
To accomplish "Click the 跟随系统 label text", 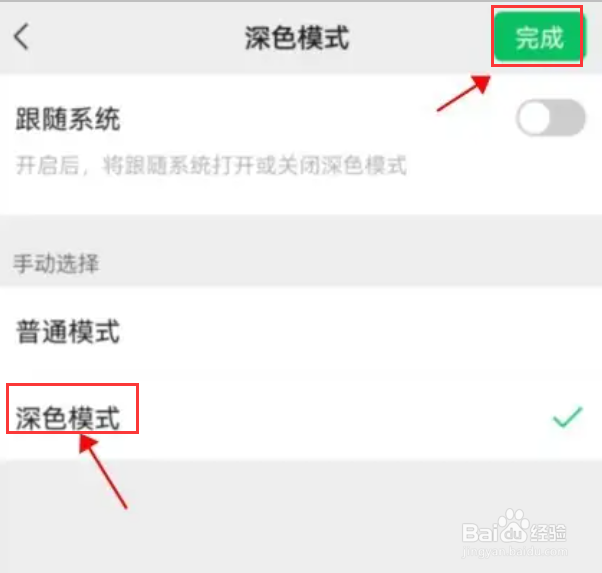I will [x=68, y=119].
